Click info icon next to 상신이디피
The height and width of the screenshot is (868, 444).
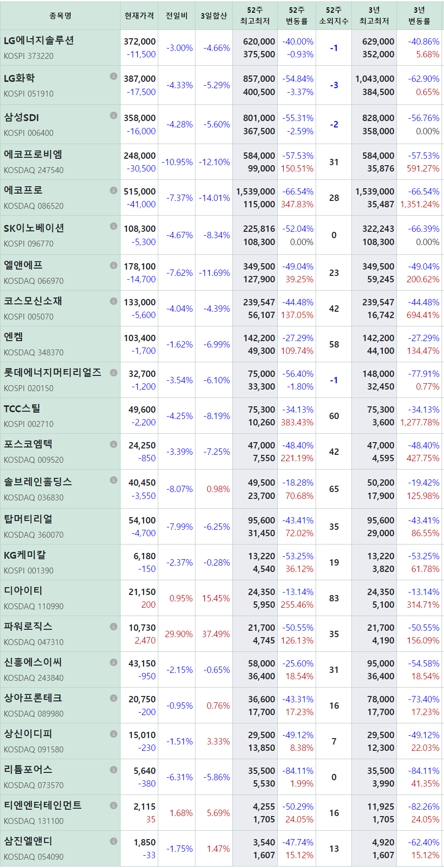click(114, 734)
